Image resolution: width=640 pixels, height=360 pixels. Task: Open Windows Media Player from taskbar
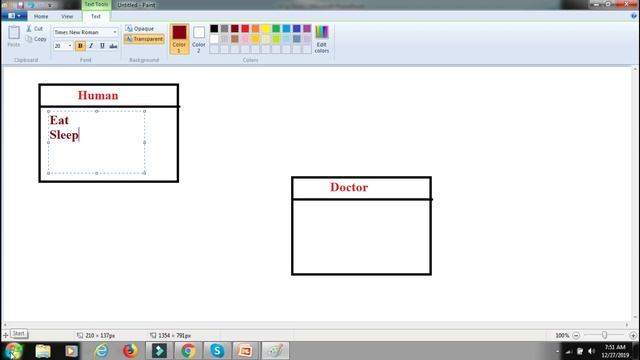pos(71,351)
